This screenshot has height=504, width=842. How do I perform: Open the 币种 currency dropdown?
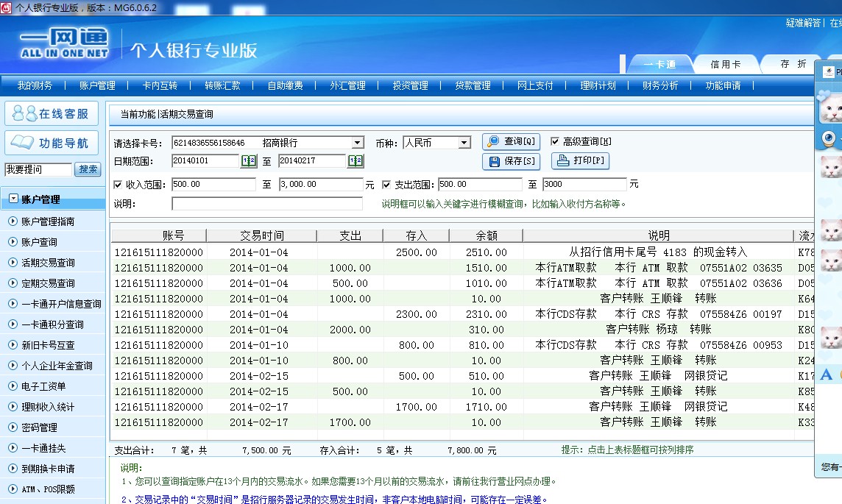click(x=464, y=143)
